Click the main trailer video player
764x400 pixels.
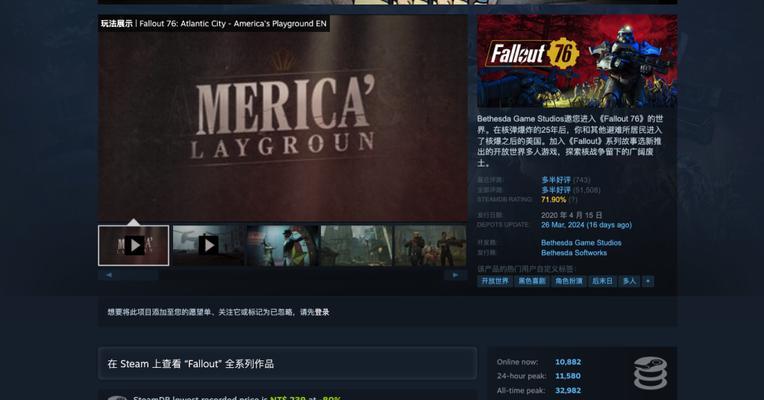tap(283, 118)
